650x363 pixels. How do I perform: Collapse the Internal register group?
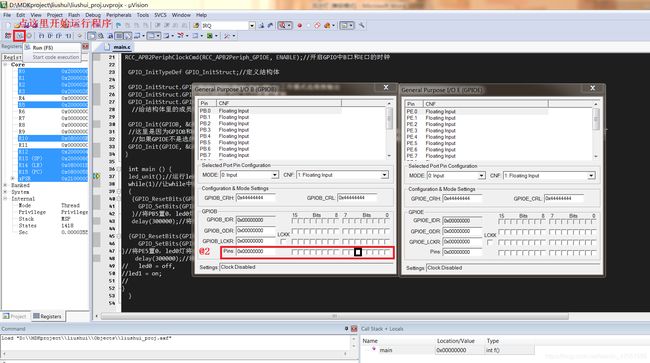click(5, 199)
